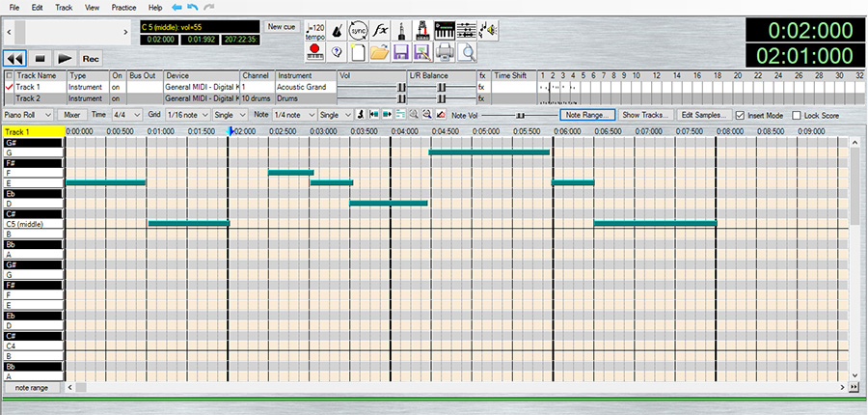The height and width of the screenshot is (415, 868).
Task: Click the teal block with right arrow icon
Action: (x=387, y=115)
